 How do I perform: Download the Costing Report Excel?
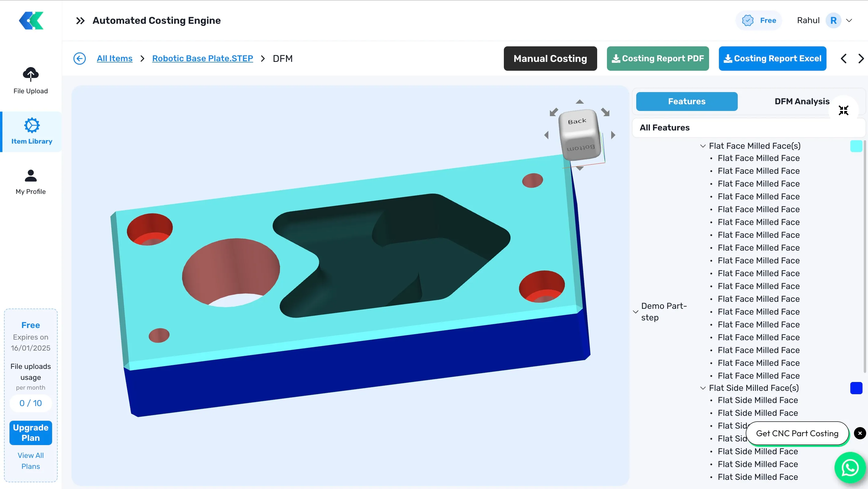773,58
